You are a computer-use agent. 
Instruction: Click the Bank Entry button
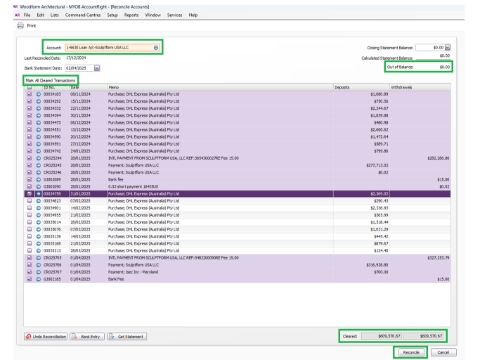[x=87, y=337]
